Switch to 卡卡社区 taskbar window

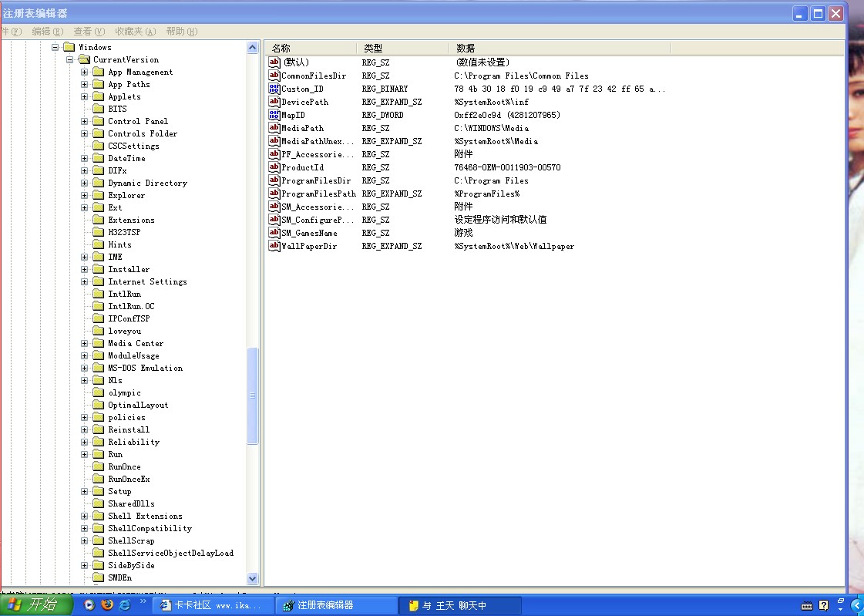click(213, 605)
